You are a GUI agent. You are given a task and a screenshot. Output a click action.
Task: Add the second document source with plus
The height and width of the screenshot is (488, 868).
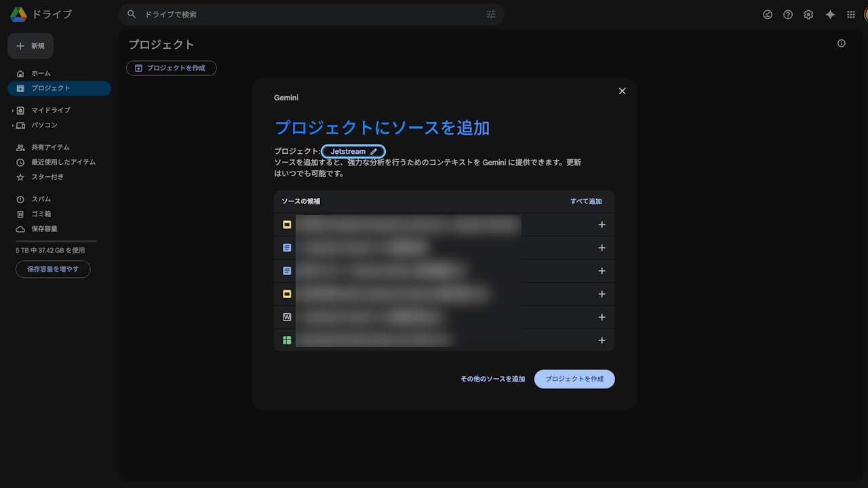(601, 270)
